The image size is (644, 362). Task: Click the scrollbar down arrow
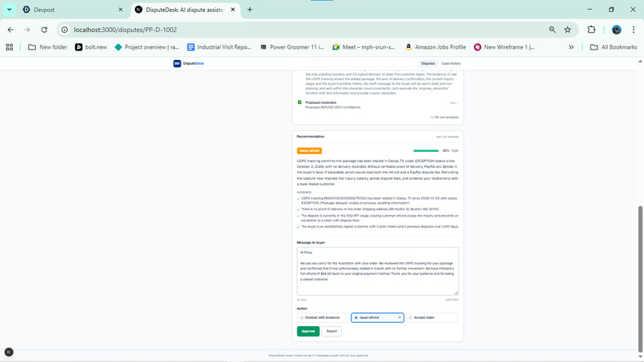coord(640,356)
